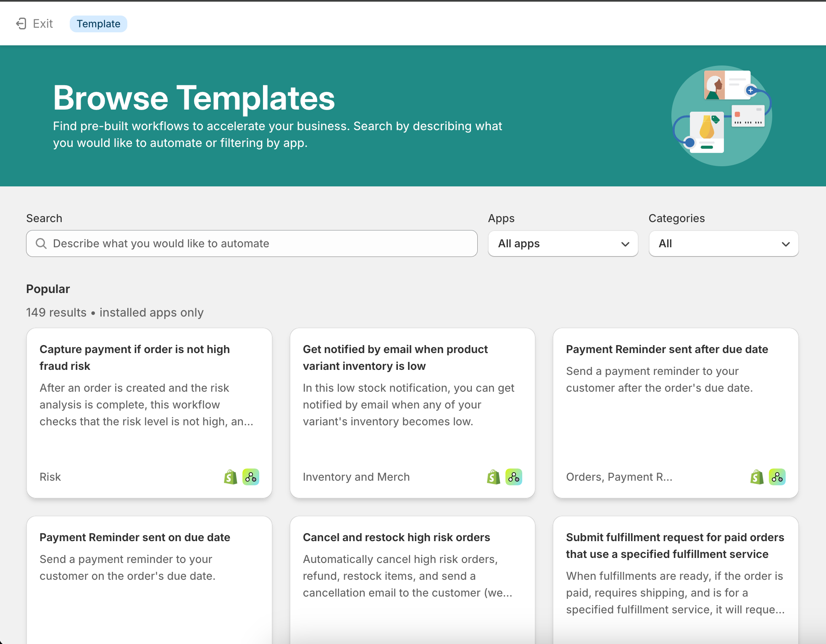The height and width of the screenshot is (644, 826).
Task: Click Flow icon on Inventory and Merch card
Action: click(514, 477)
